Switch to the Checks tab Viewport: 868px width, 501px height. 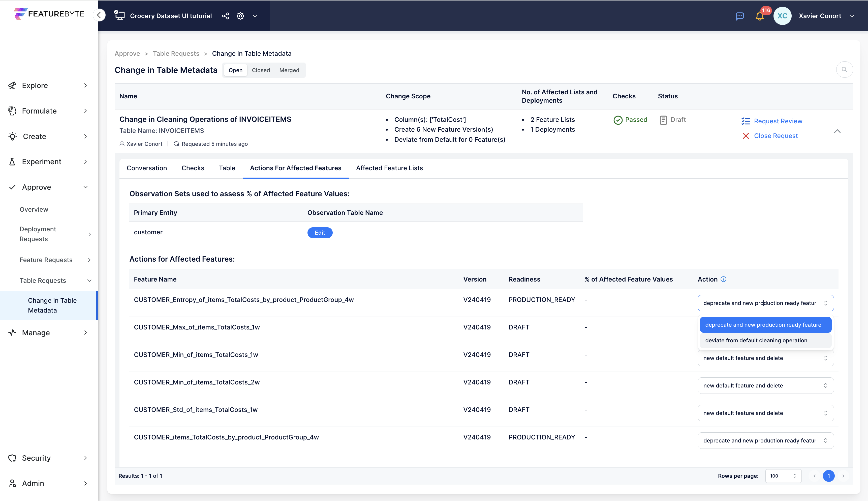click(x=193, y=168)
